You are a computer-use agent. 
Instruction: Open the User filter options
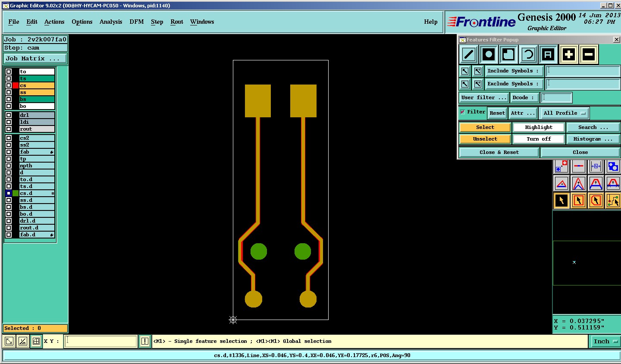coord(483,97)
